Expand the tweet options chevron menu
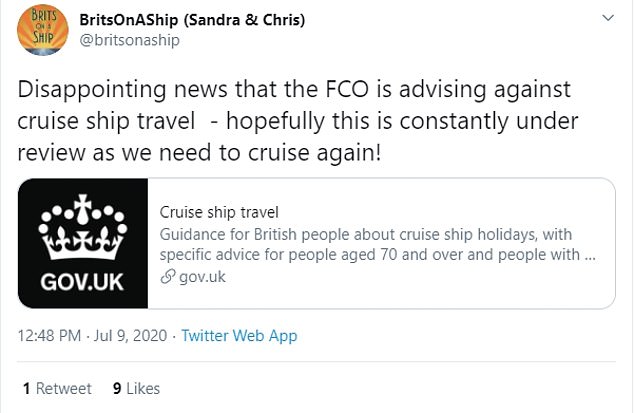This screenshot has height=413, width=634. [x=607, y=20]
